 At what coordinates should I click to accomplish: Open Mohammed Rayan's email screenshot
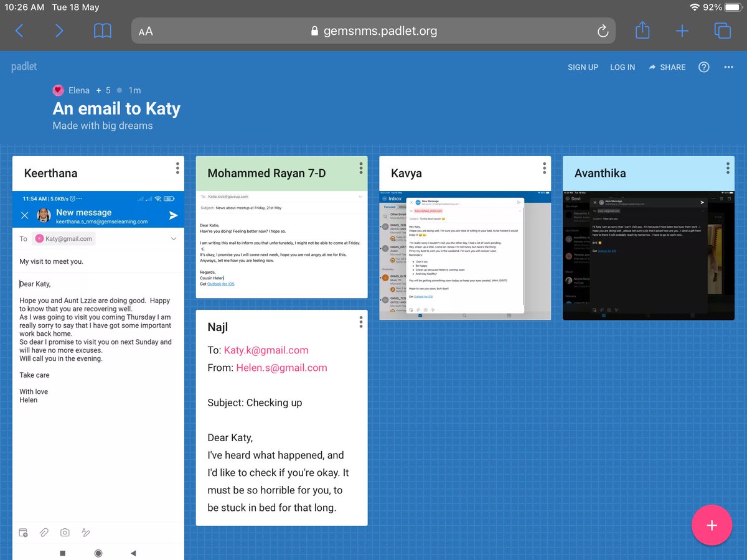pos(281,245)
